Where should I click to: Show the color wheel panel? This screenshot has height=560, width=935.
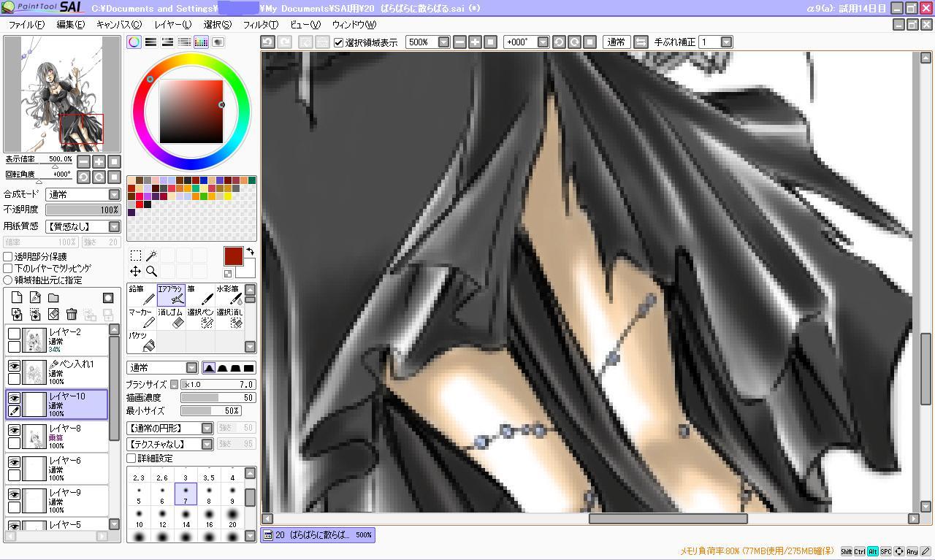134,42
